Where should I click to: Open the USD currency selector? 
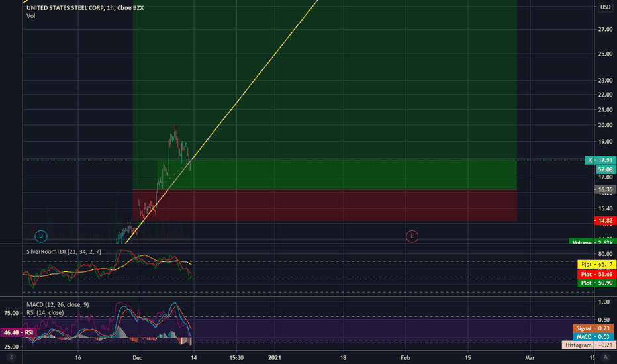605,7
